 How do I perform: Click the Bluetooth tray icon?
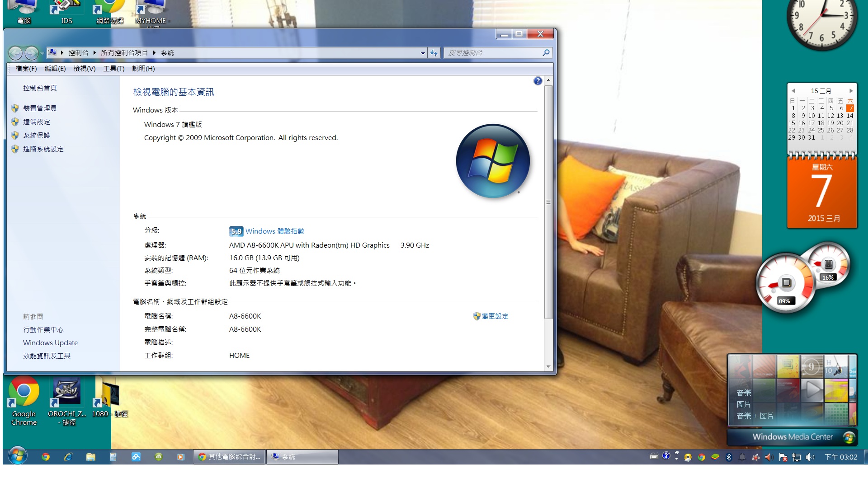[x=728, y=457]
